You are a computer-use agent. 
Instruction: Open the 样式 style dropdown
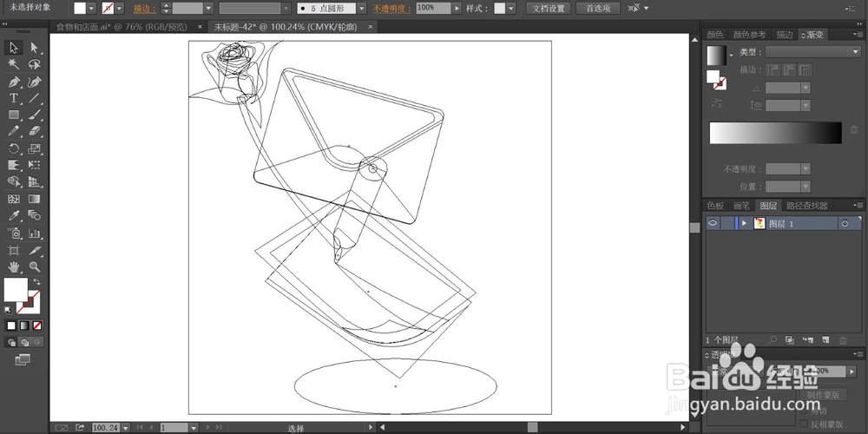point(510,9)
